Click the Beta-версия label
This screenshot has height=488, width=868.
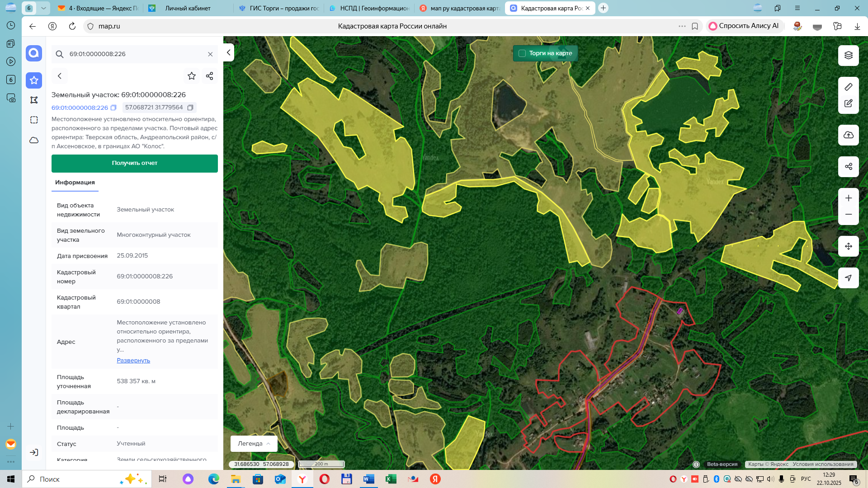point(722,464)
